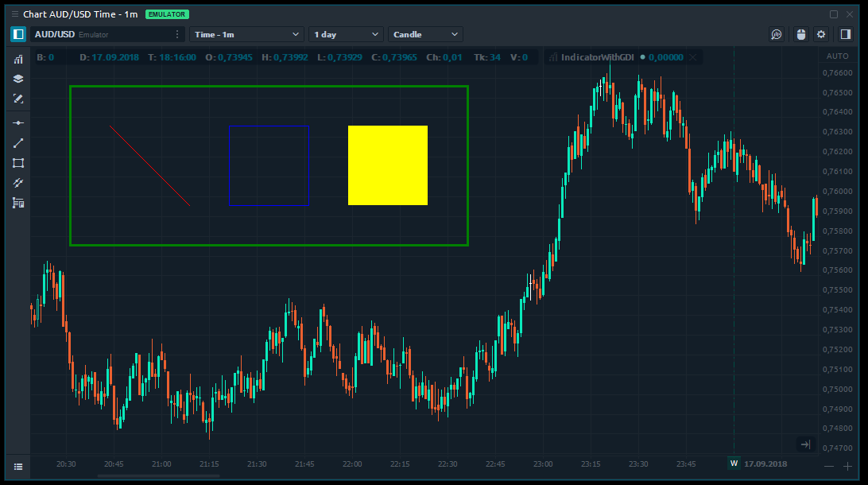Open the overlays layers icon
The height and width of the screenshot is (485, 868).
[18, 79]
